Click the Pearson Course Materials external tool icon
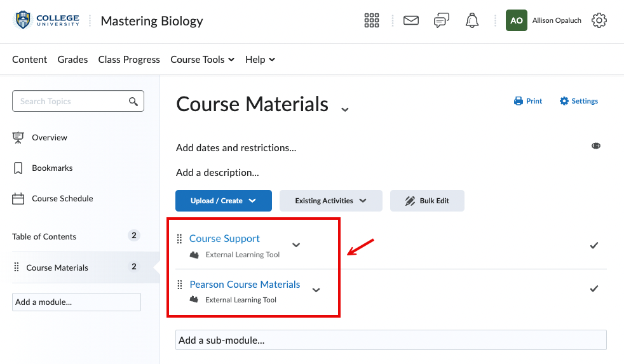This screenshot has width=624, height=364. click(x=194, y=300)
